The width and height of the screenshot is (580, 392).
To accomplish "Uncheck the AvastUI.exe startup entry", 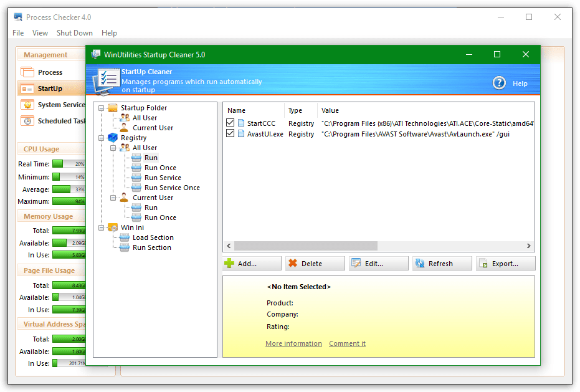I will (230, 133).
